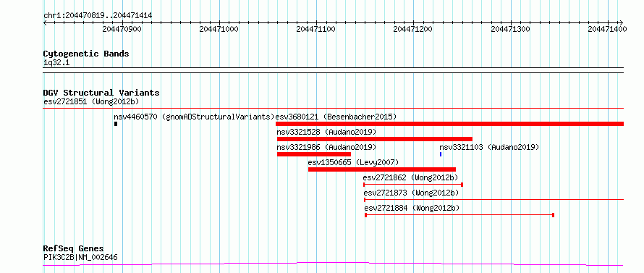Click the right end cap of esv2721884

pos(554,215)
